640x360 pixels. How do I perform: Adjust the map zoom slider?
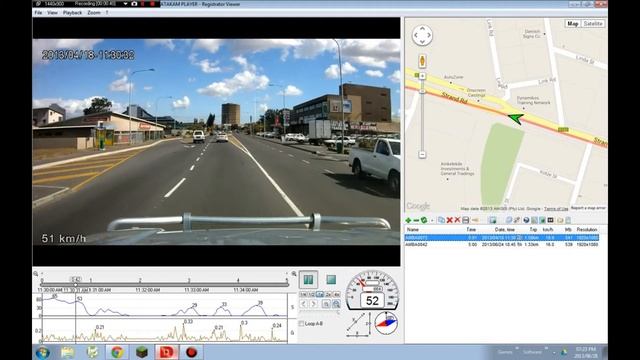coord(422,91)
